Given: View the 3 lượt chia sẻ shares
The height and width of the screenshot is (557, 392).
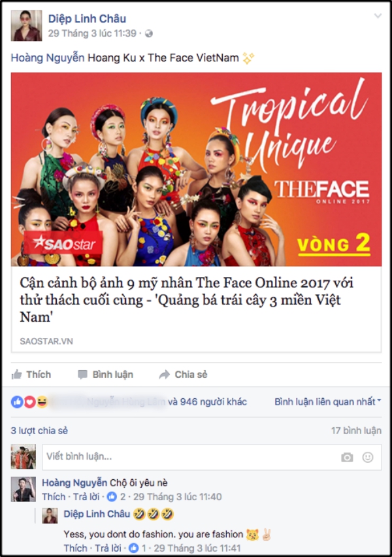Looking at the screenshot, I should click(39, 431).
